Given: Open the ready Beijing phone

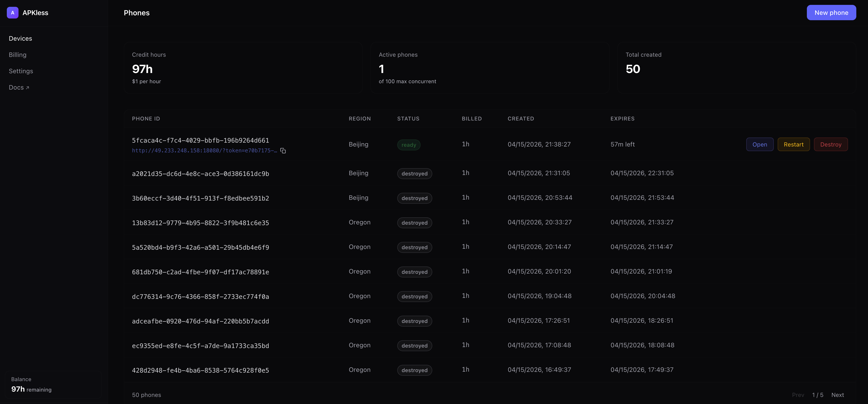Looking at the screenshot, I should 759,144.
